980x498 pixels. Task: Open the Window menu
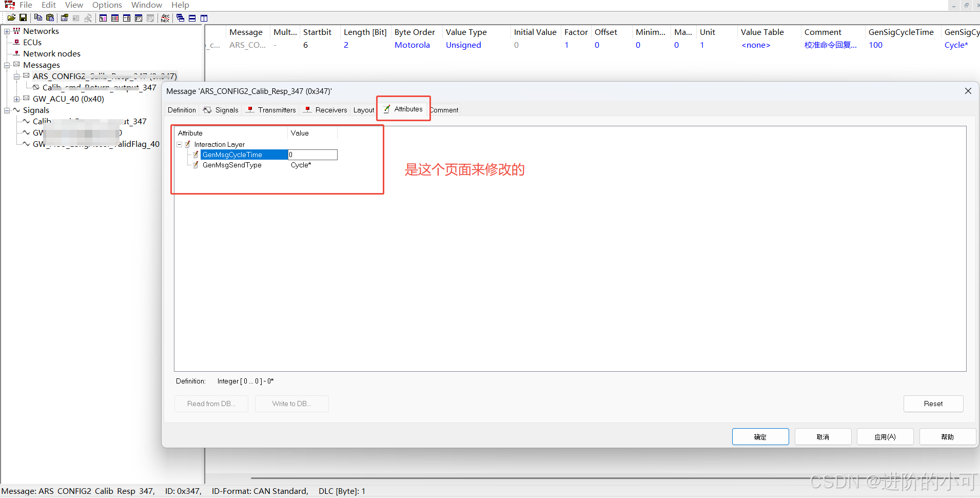pos(147,5)
